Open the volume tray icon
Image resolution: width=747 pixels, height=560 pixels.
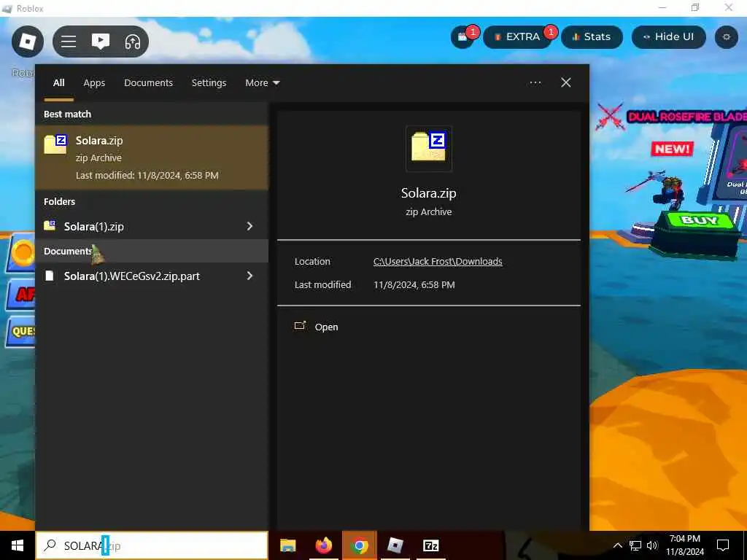click(x=652, y=545)
